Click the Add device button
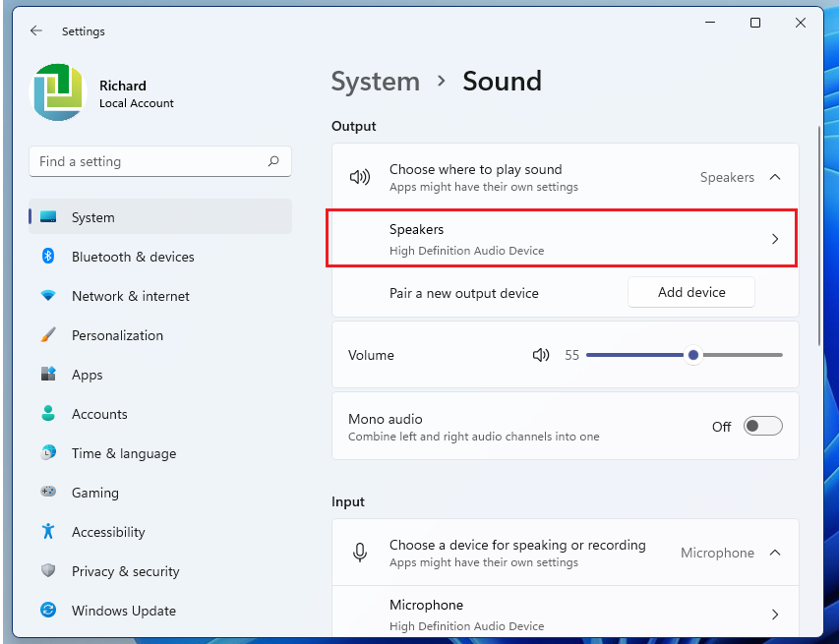 [691, 292]
